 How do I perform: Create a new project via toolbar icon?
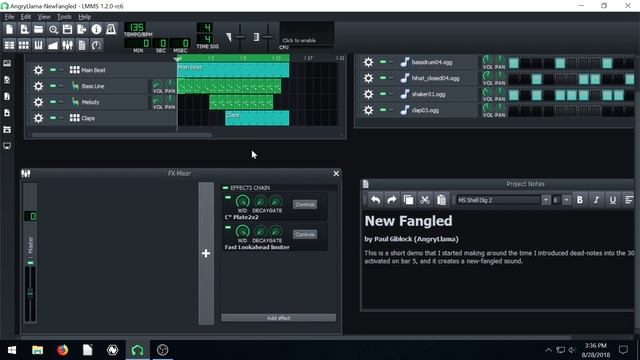click(x=9, y=29)
